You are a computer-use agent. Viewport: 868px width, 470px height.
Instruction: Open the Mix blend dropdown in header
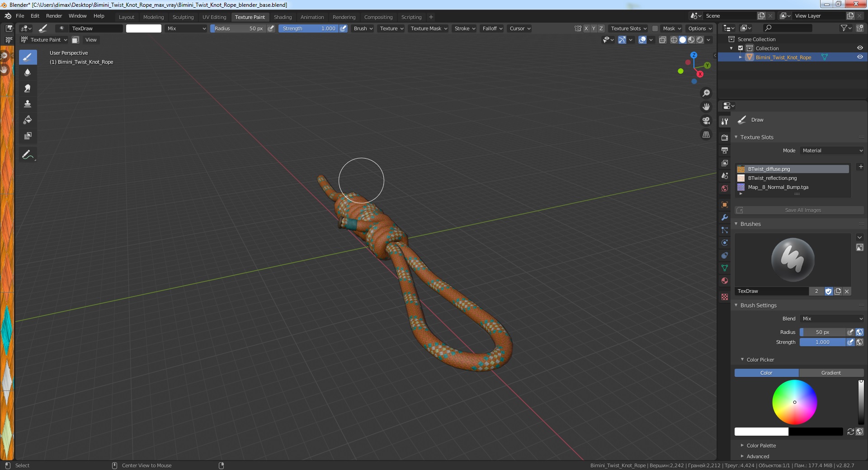186,28
